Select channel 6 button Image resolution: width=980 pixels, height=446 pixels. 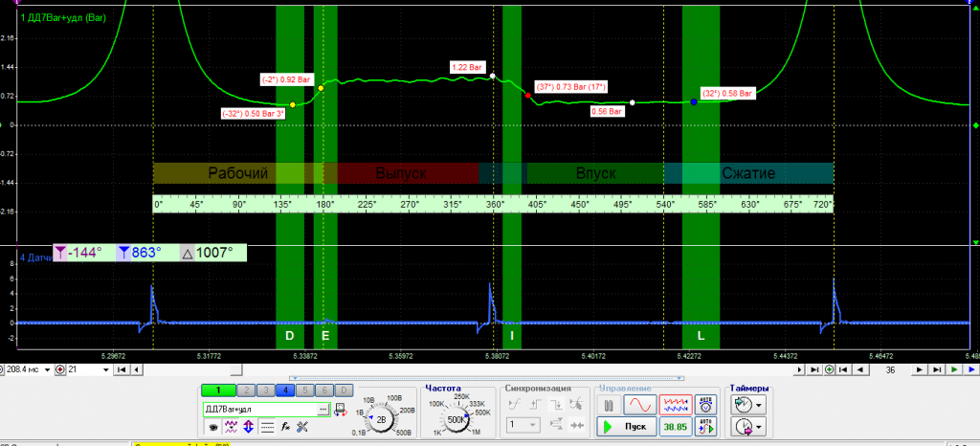click(323, 390)
